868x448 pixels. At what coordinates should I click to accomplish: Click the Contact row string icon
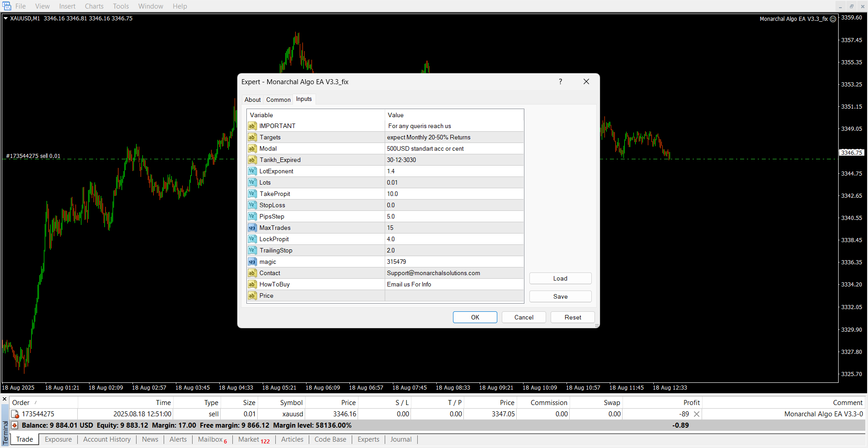point(252,273)
